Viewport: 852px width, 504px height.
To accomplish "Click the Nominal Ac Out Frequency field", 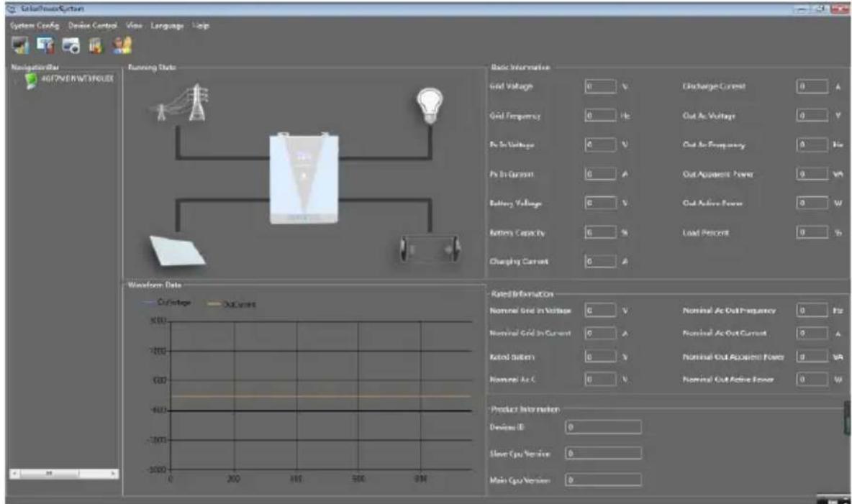I will [812, 310].
